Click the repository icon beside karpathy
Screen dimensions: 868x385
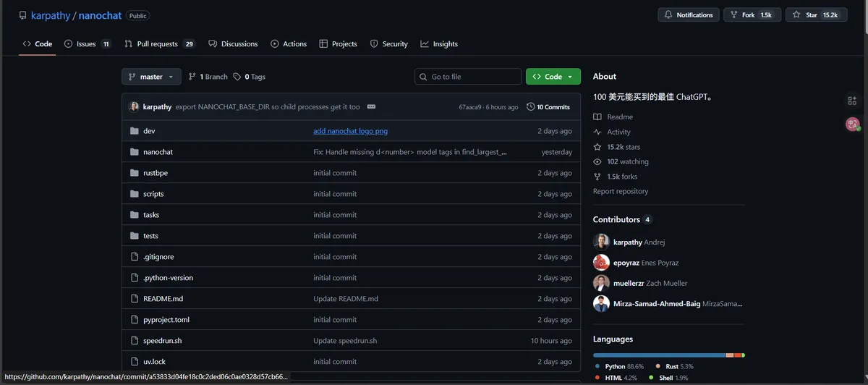pos(22,15)
